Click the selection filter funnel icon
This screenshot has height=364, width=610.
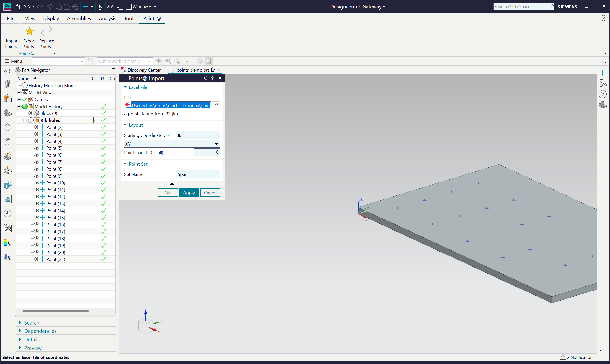point(91,61)
